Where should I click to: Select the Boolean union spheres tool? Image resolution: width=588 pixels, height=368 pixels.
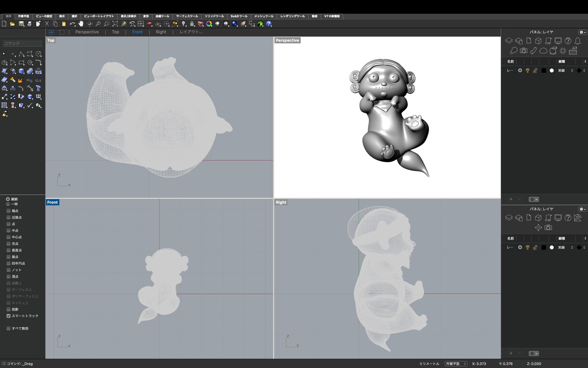click(30, 71)
